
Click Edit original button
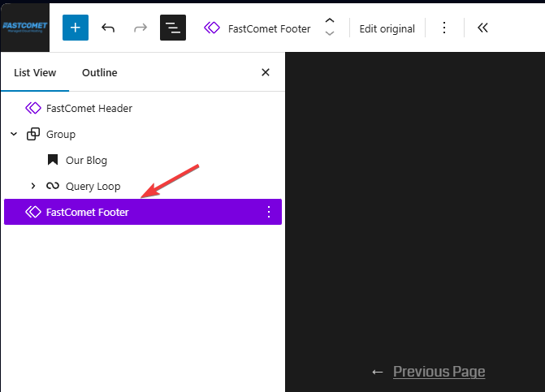click(x=387, y=28)
